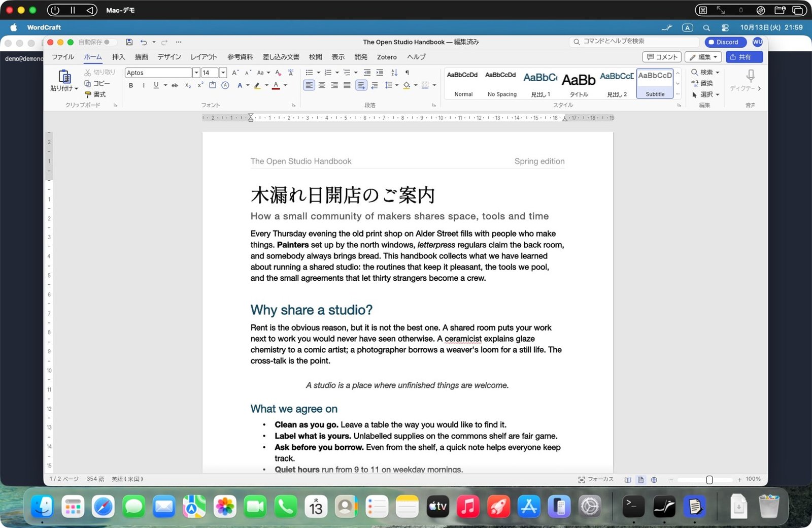Screen dimensions: 812x528
Task: Open the 編集 editing mode dropdown
Action: [x=703, y=57]
